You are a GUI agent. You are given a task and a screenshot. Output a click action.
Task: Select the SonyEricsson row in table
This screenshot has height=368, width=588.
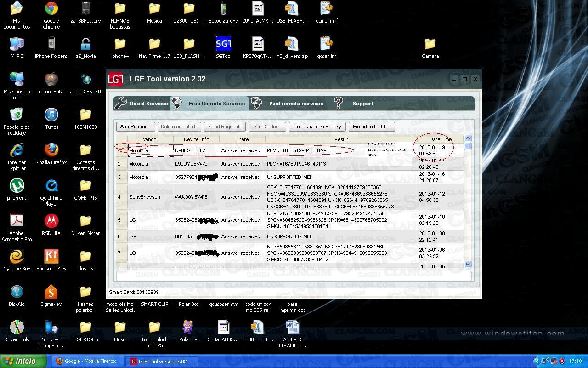click(290, 197)
